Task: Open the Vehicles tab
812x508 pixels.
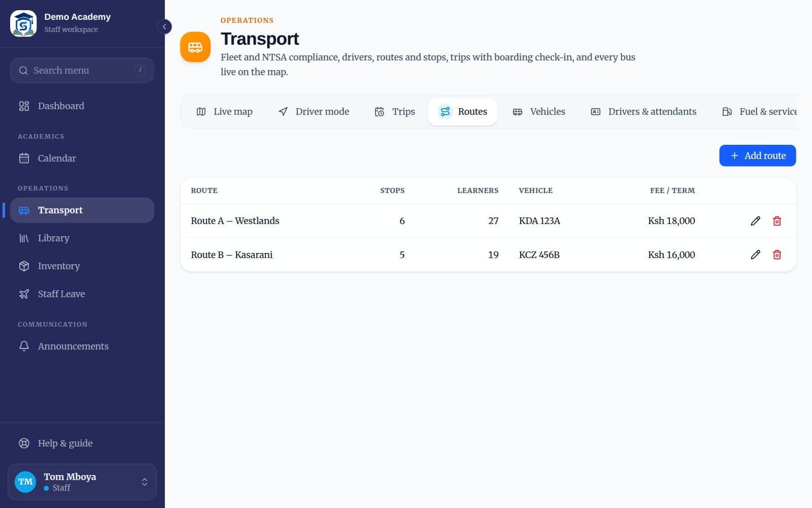Action: (x=538, y=111)
